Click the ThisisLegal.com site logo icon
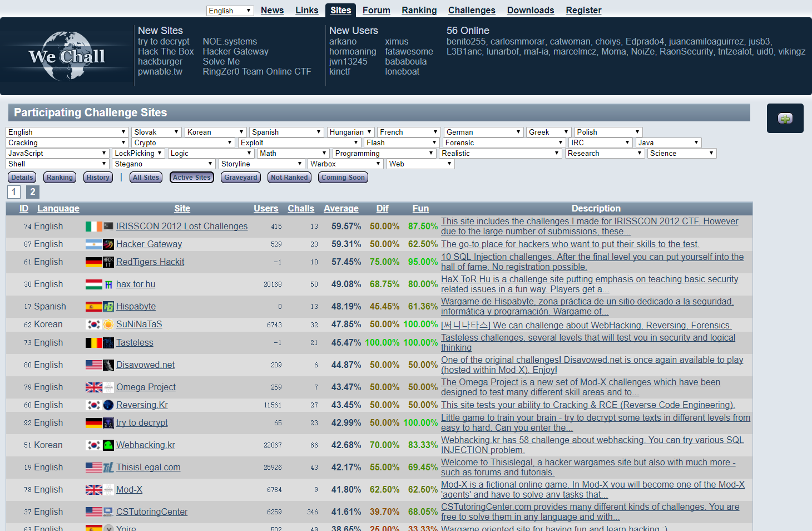This screenshot has width=812, height=531. [x=108, y=467]
